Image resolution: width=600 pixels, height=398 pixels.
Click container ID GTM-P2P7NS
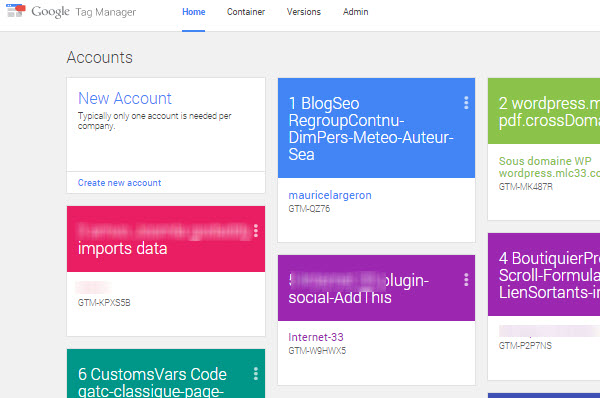(x=525, y=346)
